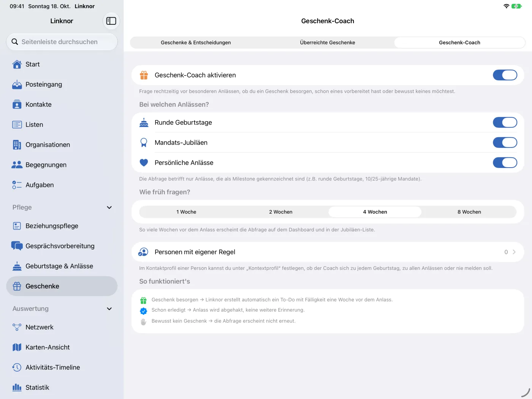Click the Mandats-Jubiläen ribbon icon
The width and height of the screenshot is (532, 399).
pyautogui.click(x=144, y=142)
